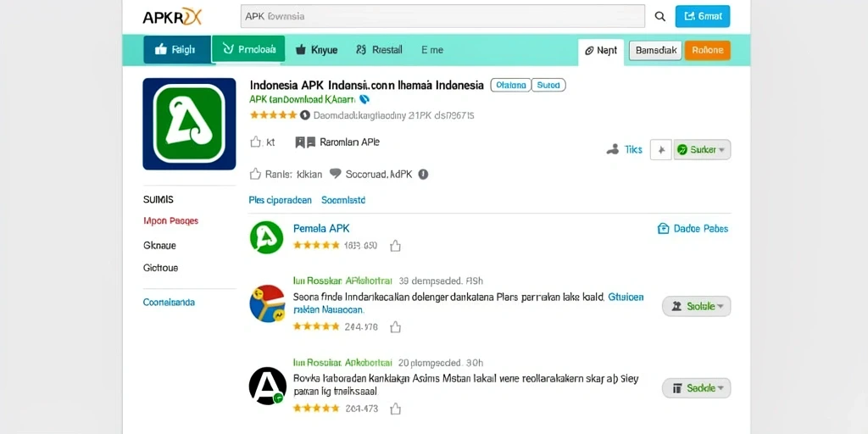
Task: Click the APK search input field
Action: coord(442,16)
